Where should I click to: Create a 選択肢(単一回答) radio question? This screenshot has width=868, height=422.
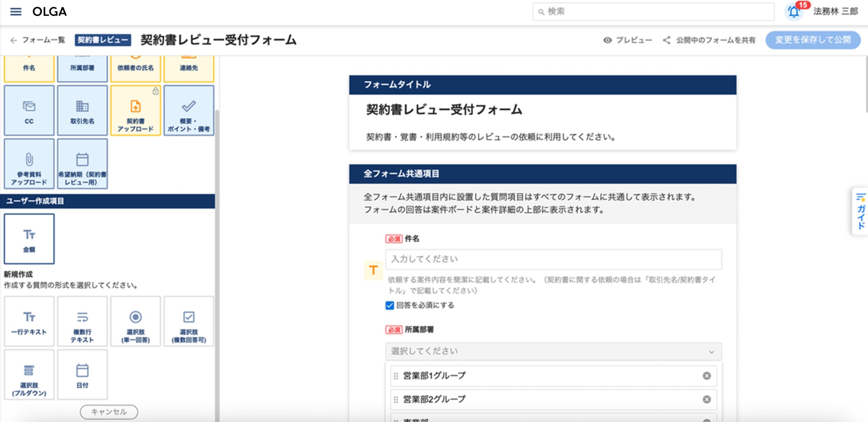tap(136, 322)
